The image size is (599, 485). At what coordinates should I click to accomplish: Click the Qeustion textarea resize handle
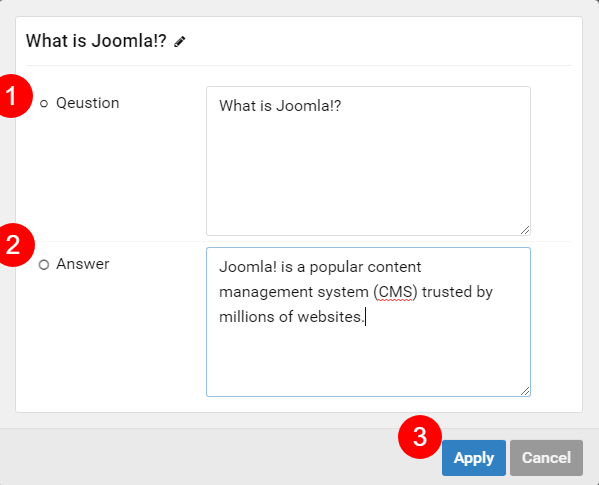coord(525,230)
